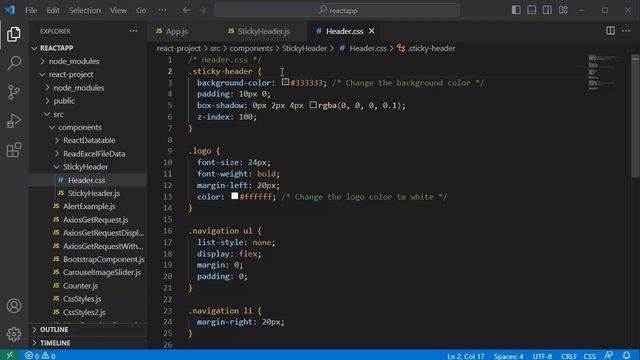Viewport: 640px width, 360px height.
Task: Change line endings via CRLF
Action: click(569, 356)
